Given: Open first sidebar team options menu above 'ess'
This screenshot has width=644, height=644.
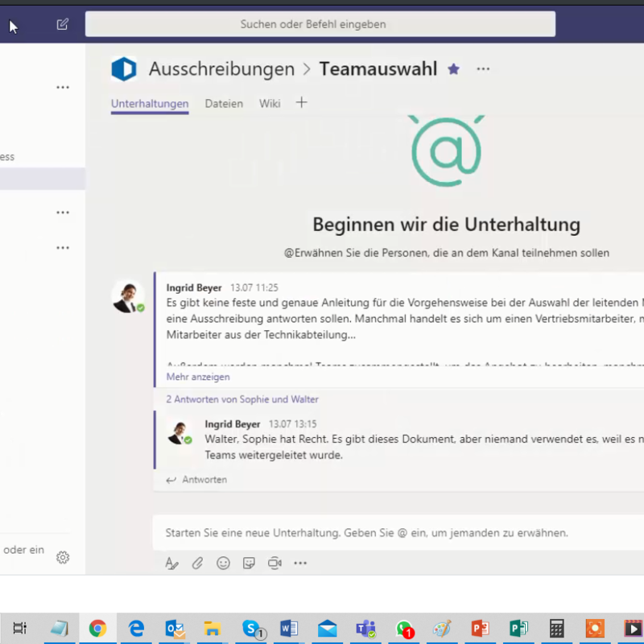Looking at the screenshot, I should point(63,88).
